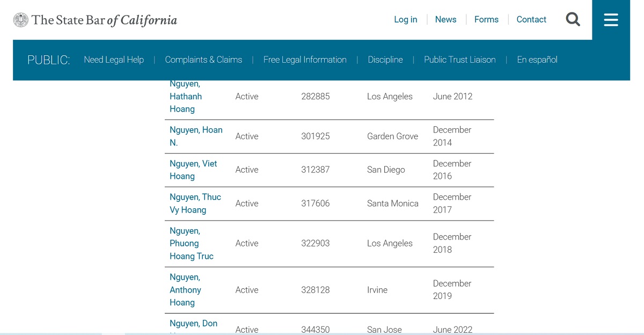
Task: Click the State Bar seal logo
Action: pos(21,20)
